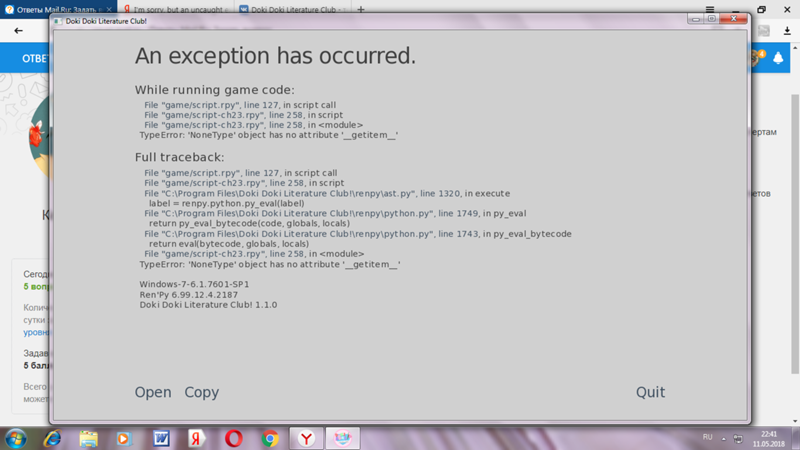Open a new browser tab with plus button

click(x=361, y=9)
